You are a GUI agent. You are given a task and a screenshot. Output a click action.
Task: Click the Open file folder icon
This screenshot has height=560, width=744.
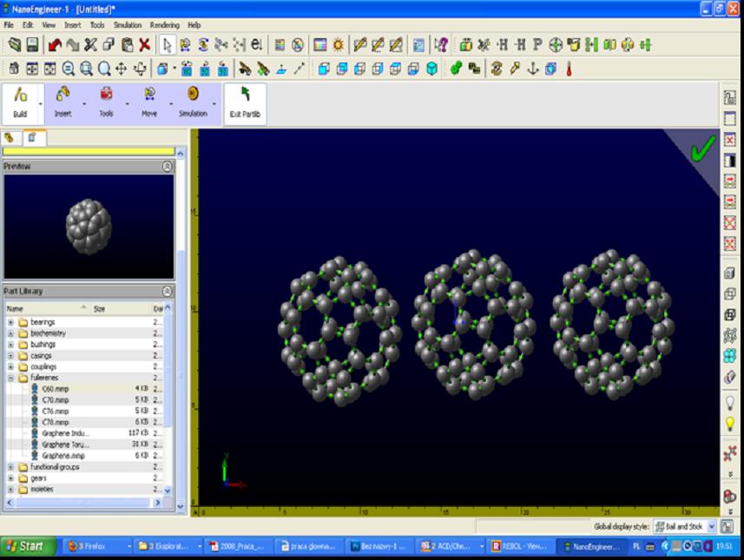tap(15, 44)
